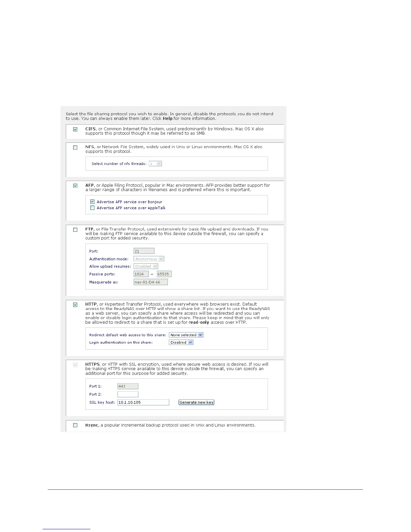Screen dimensions: 411x532
Task: Uncheck the AFP protocol checkbox
Action: [75, 186]
